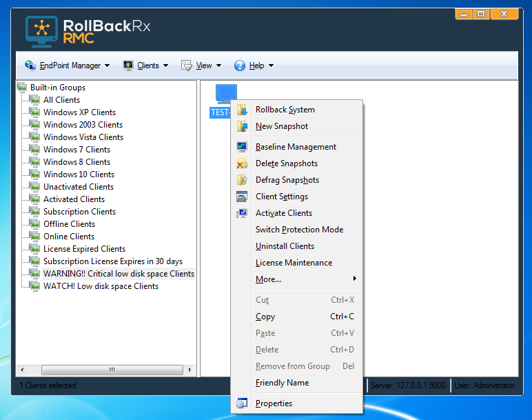Click the Built-in Groups label
The image size is (532, 420).
(58, 88)
